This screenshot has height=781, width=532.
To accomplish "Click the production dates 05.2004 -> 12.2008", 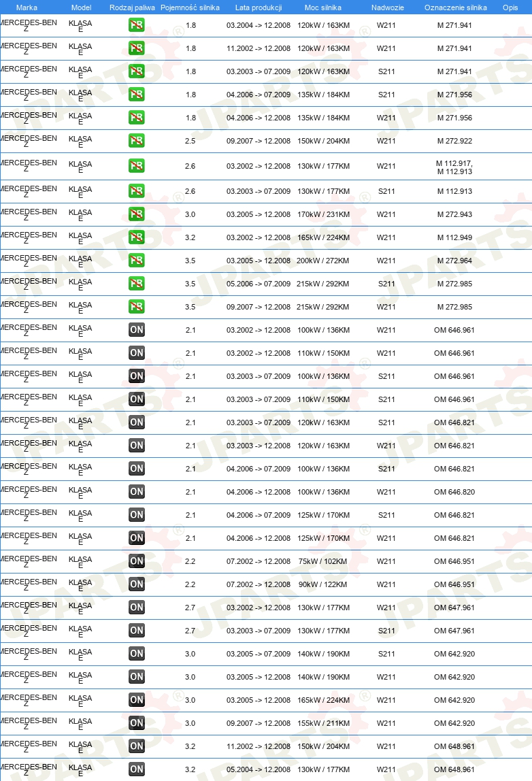I will (x=258, y=769).
